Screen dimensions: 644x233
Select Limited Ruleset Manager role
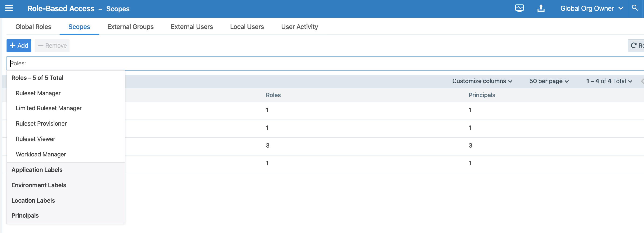tap(49, 108)
